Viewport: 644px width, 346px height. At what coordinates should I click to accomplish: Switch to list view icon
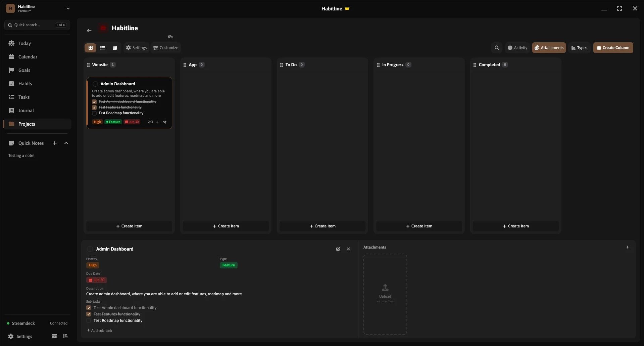coord(103,48)
